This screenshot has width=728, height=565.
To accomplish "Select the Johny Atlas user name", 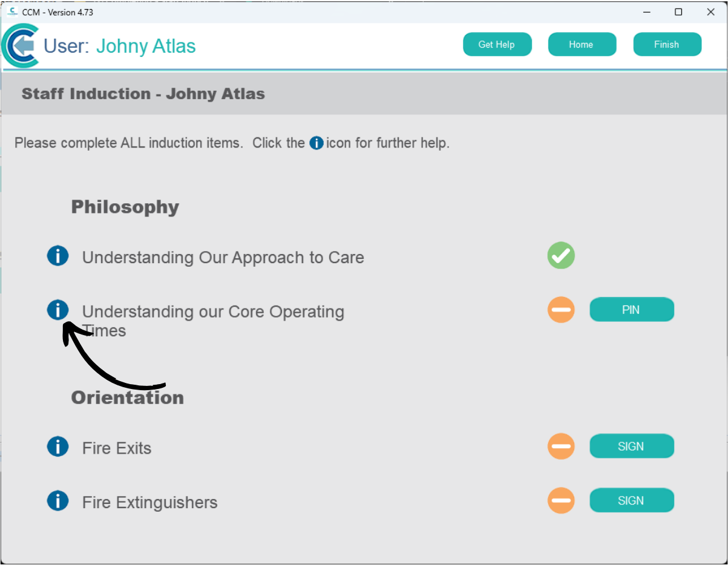I will [x=146, y=46].
